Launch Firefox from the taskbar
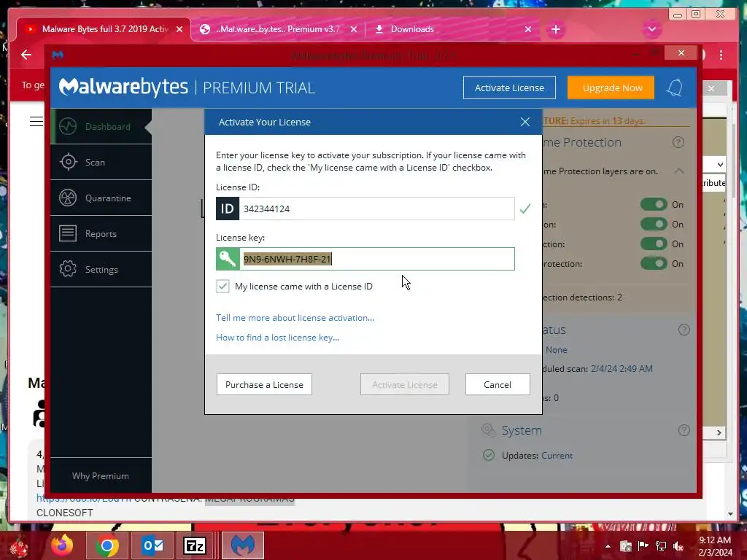This screenshot has width=747, height=560. tap(63, 545)
